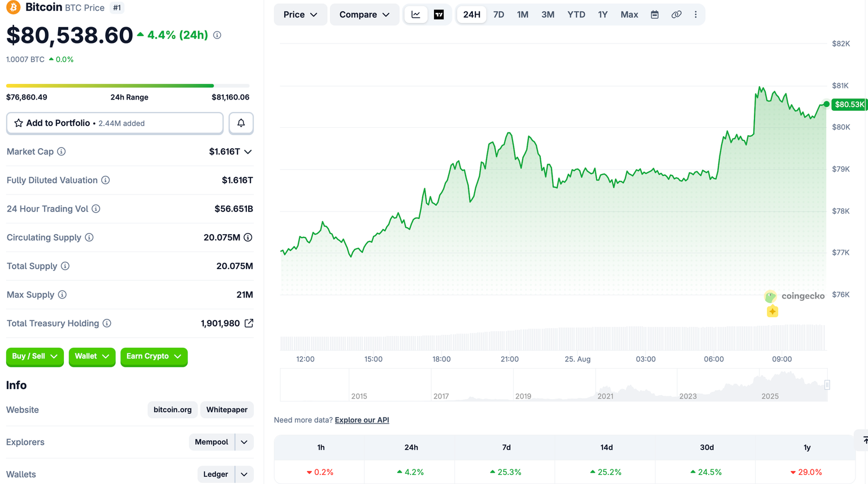This screenshot has width=868, height=484.
Task: Click the Market Cap info icon
Action: (62, 152)
